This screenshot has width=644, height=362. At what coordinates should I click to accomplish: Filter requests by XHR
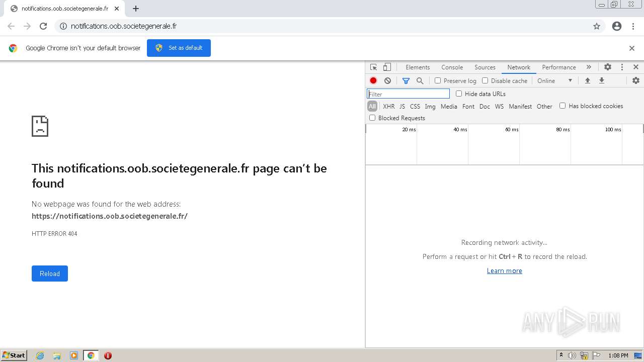coord(388,106)
